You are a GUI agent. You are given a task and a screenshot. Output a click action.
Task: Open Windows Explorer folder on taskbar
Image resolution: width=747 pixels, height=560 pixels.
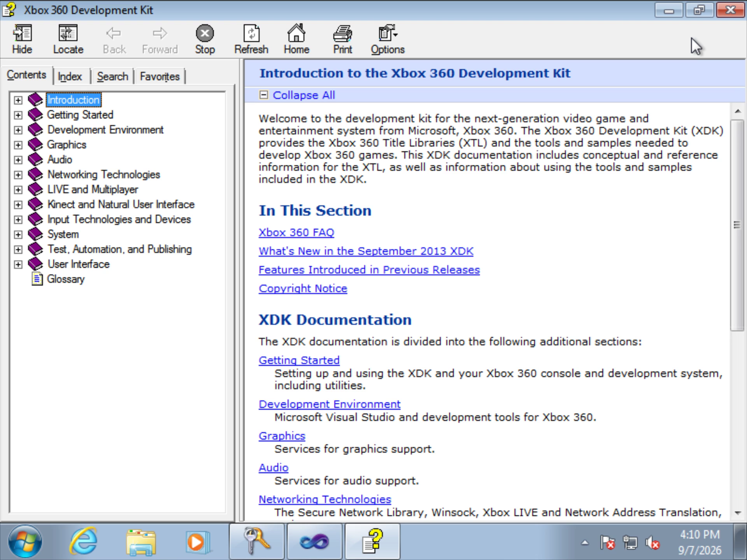tap(140, 542)
